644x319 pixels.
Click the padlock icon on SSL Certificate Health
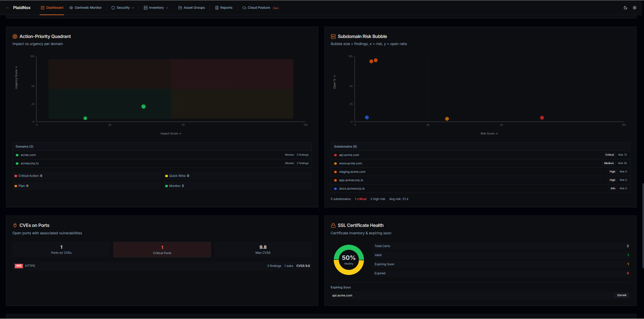pyautogui.click(x=333, y=225)
